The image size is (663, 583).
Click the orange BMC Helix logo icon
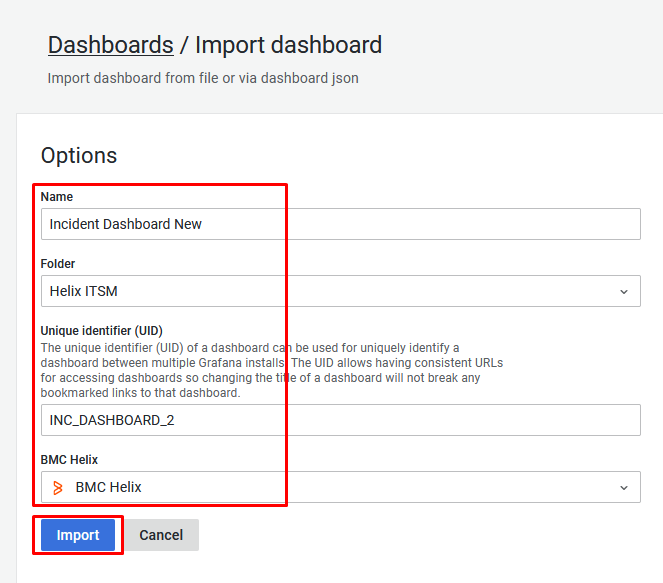(58, 487)
